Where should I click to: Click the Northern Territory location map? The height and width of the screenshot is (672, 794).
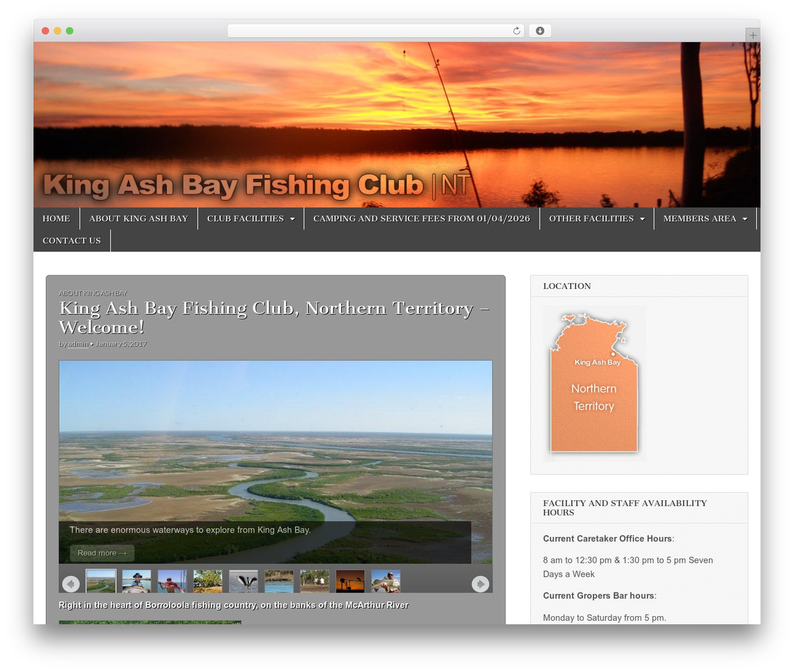594,383
